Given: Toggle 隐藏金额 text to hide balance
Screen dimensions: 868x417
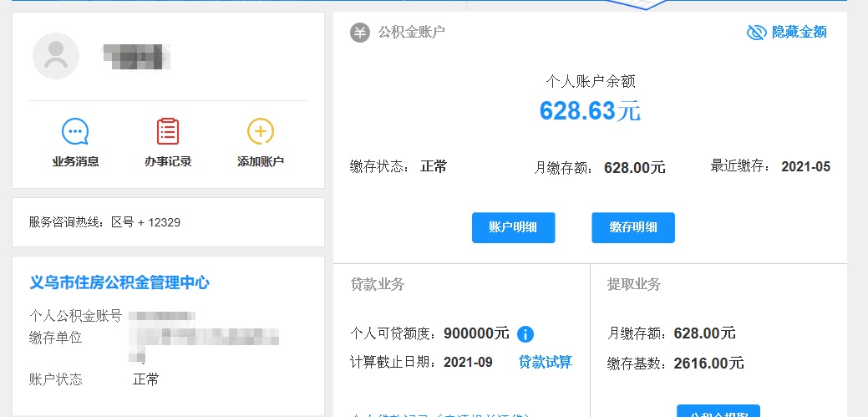Looking at the screenshot, I should pos(799,33).
